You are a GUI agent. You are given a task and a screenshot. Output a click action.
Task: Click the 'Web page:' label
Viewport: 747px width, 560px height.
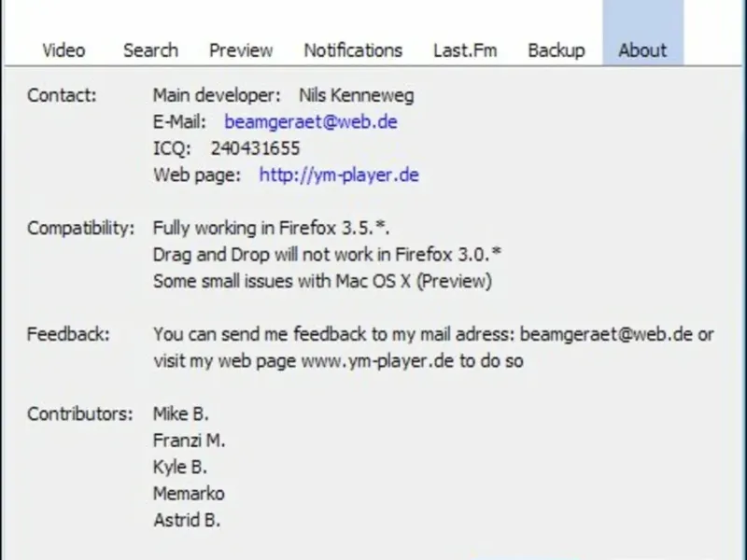click(197, 175)
